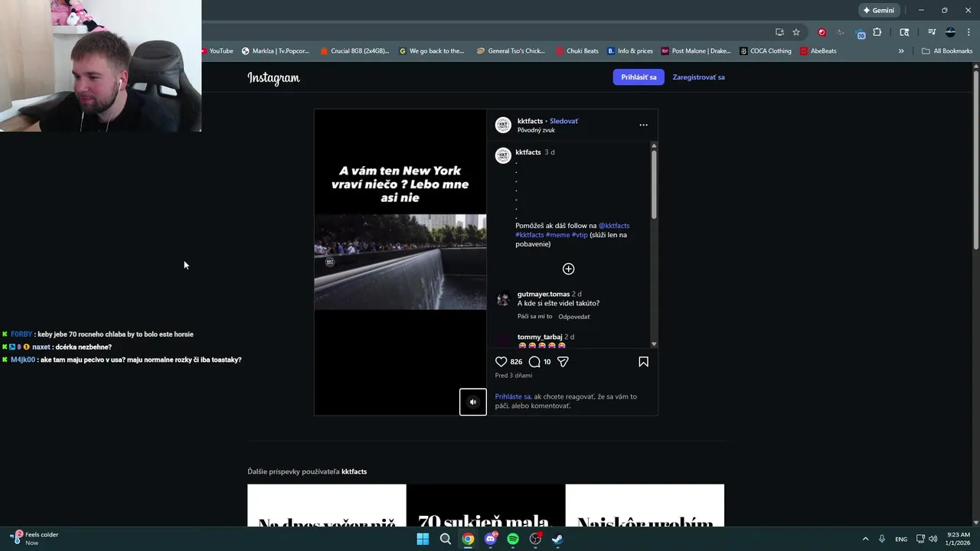The width and height of the screenshot is (980, 551).
Task: Open the media controls music icon
Action: pyautogui.click(x=932, y=32)
